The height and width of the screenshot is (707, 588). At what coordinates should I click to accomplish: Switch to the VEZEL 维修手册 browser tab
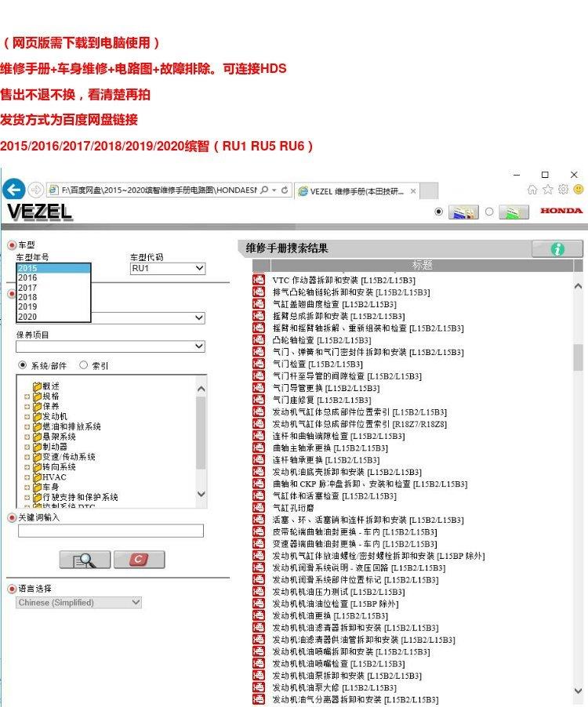[356, 191]
